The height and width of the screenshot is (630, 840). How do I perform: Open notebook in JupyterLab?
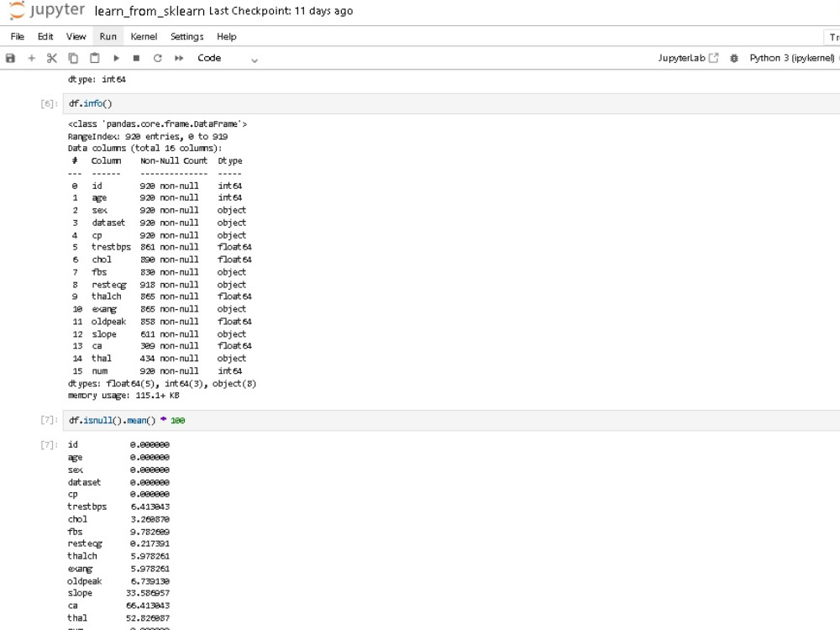tap(688, 58)
